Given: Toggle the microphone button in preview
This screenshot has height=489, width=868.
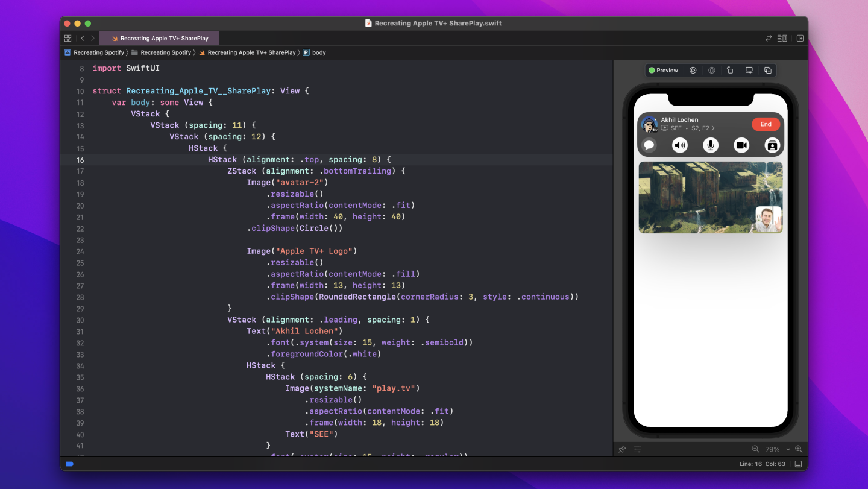Looking at the screenshot, I should coord(711,145).
